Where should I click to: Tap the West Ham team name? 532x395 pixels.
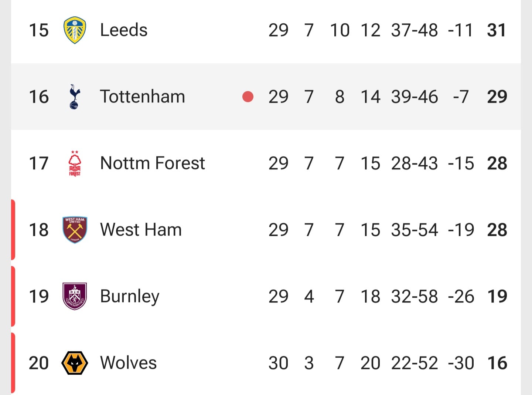point(141,230)
